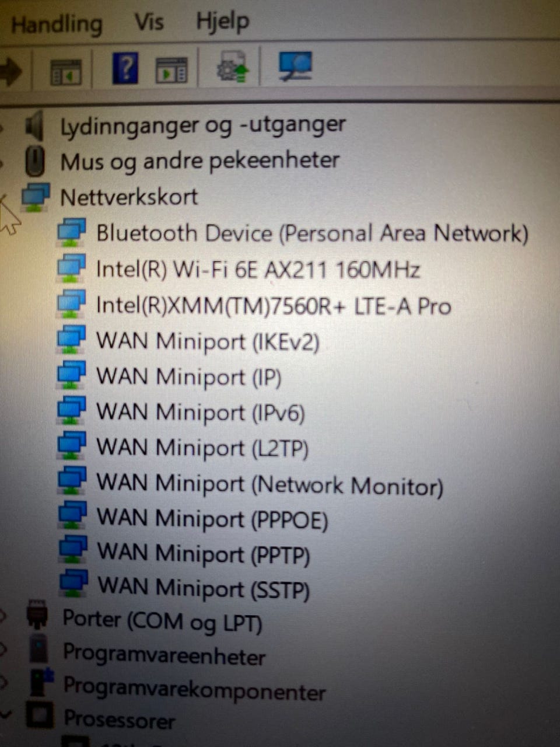Collapse the Prosessorer category
This screenshot has height=747, width=560.
pyautogui.click(x=6, y=714)
